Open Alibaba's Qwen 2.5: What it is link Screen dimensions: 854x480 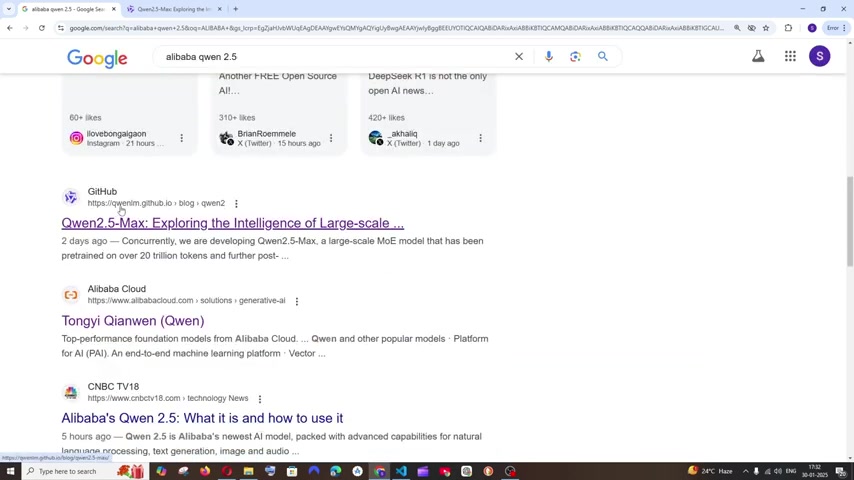coord(202,418)
